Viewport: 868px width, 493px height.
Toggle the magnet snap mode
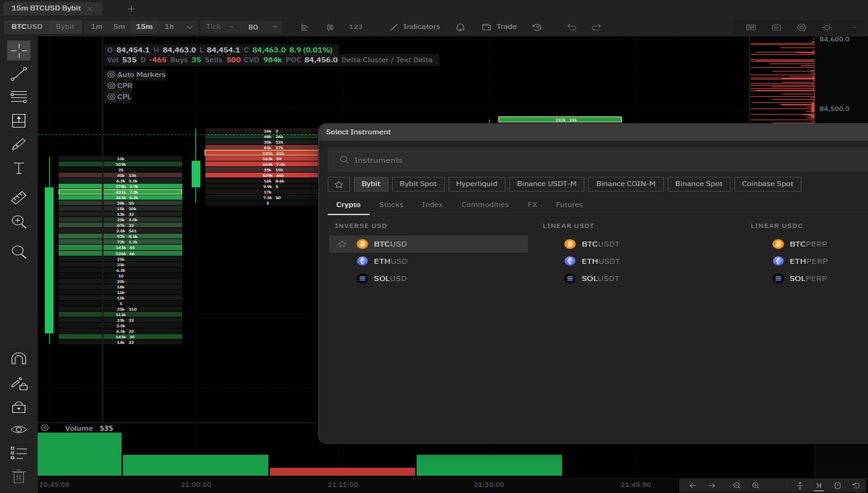[19, 358]
